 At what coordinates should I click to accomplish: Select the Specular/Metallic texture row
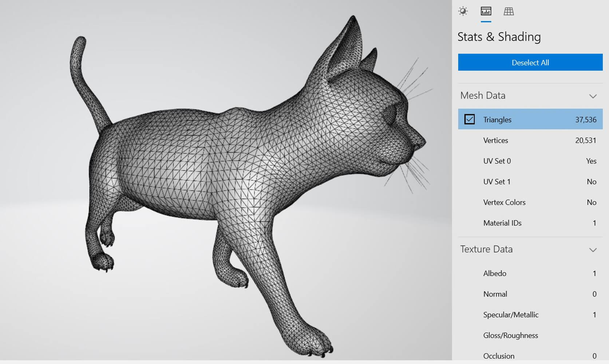click(530, 315)
